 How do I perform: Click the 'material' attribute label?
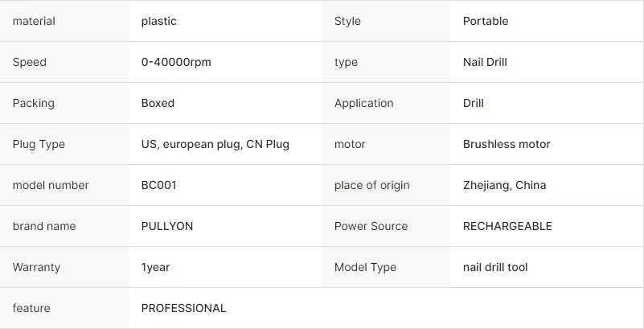click(34, 21)
